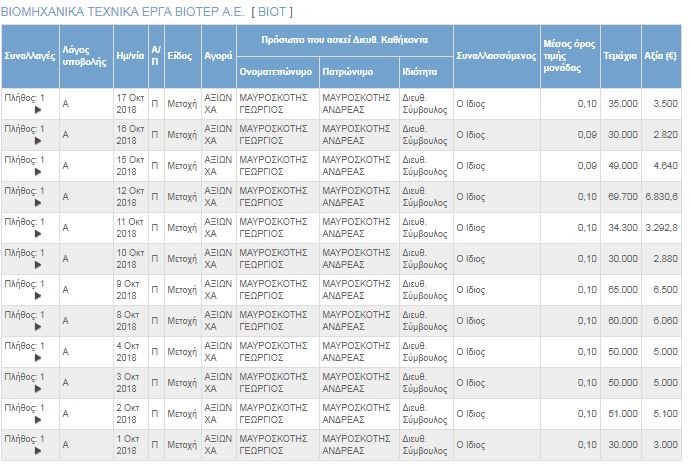Select Μετοχή in the 3 Οκτ row
Viewport: 691px width, 465px height.
tap(182, 383)
